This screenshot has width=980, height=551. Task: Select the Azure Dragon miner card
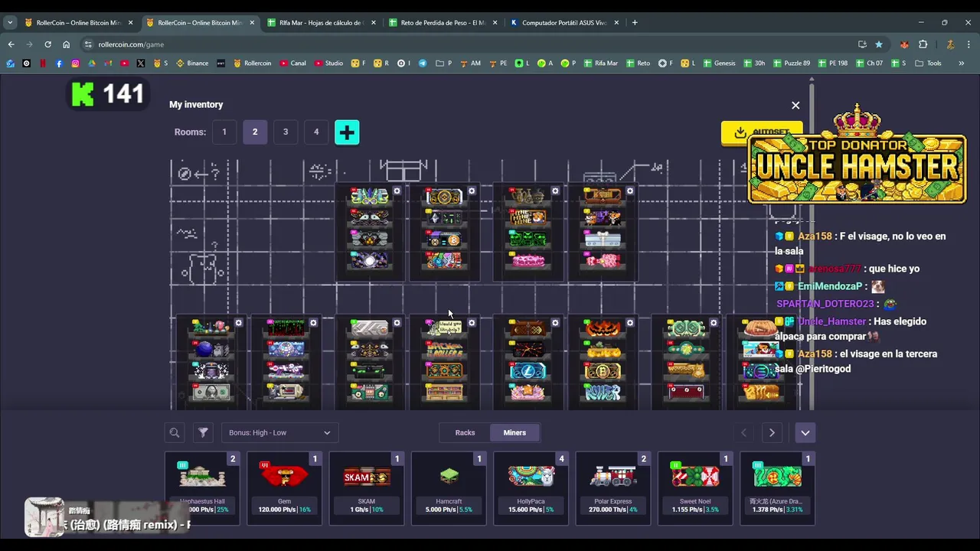[x=777, y=488]
